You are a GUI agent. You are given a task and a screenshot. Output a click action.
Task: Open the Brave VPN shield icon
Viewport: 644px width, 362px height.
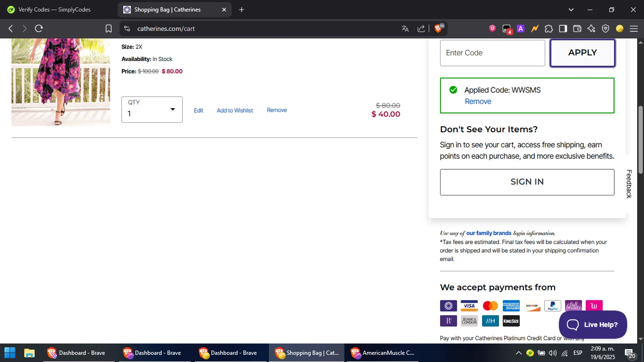[x=605, y=28]
